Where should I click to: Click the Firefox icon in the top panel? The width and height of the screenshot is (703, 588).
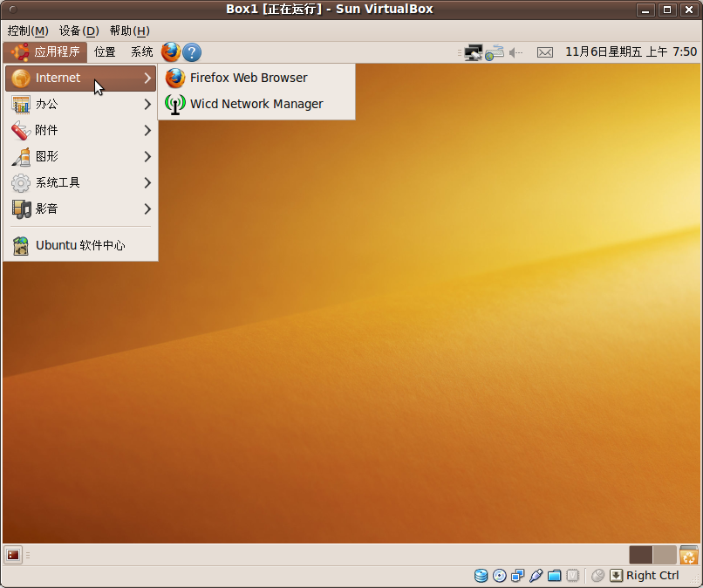(x=171, y=52)
